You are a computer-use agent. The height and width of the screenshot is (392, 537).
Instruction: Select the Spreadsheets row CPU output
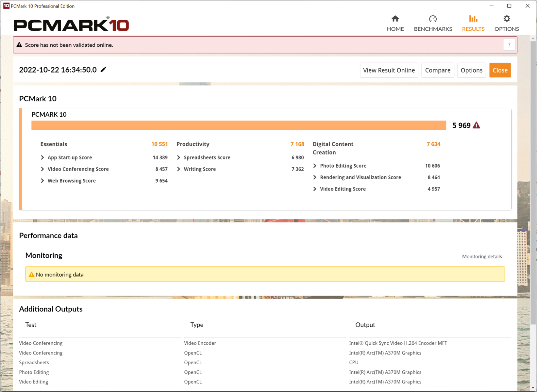pos(354,362)
